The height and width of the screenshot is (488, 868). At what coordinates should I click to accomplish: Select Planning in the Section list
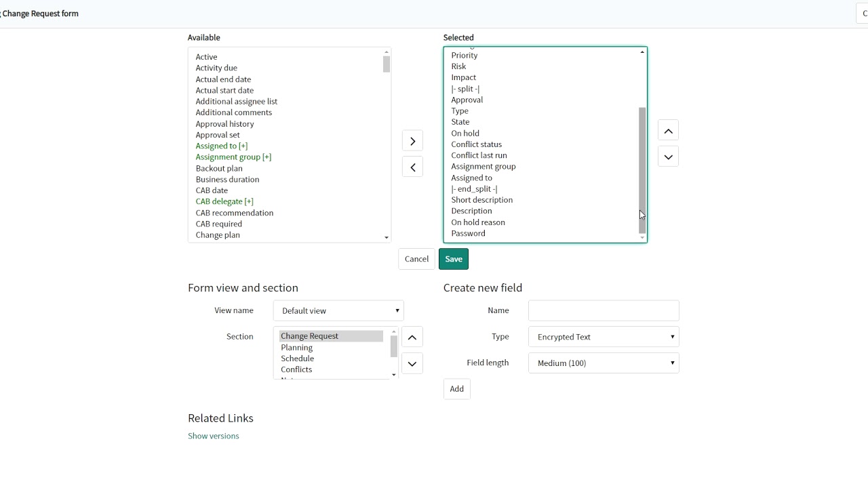pos(297,348)
